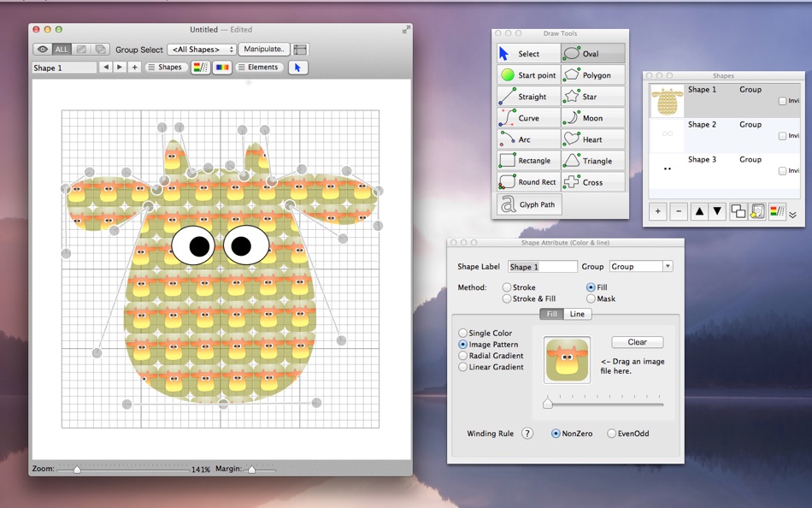Open the Shapes list popup in toolbar
This screenshot has height=508, width=812.
click(166, 68)
